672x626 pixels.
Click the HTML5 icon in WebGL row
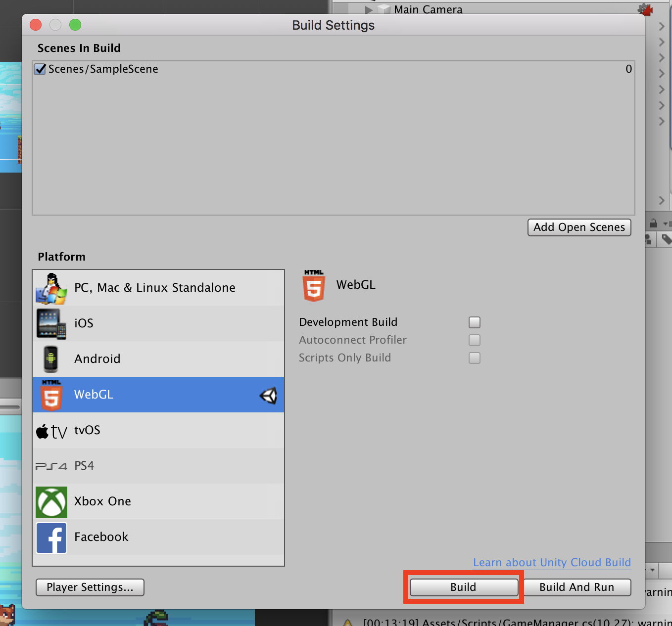(x=51, y=395)
